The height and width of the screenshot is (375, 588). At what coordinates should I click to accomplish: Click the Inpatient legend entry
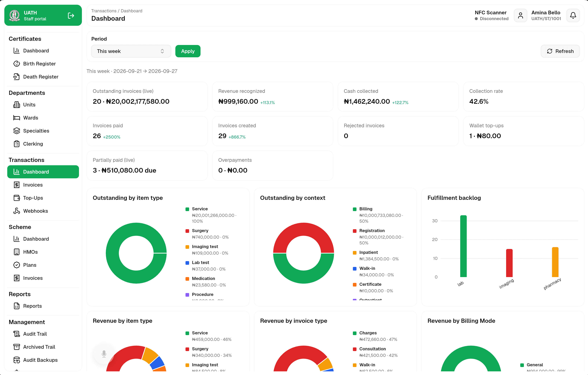[376, 256]
